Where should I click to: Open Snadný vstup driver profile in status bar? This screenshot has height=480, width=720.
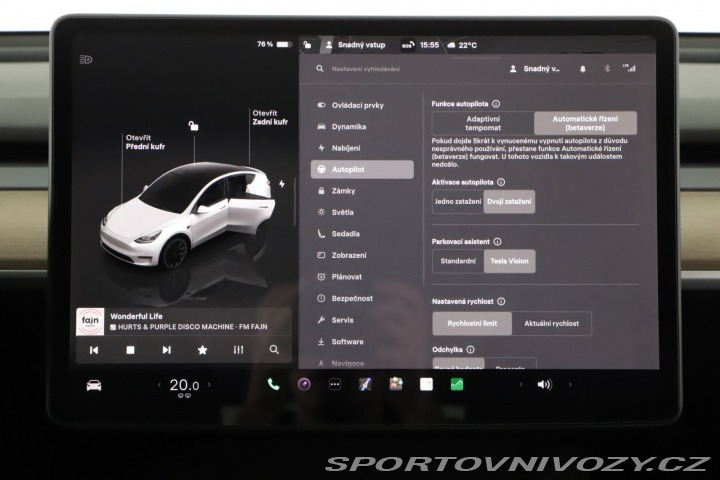click(355, 45)
